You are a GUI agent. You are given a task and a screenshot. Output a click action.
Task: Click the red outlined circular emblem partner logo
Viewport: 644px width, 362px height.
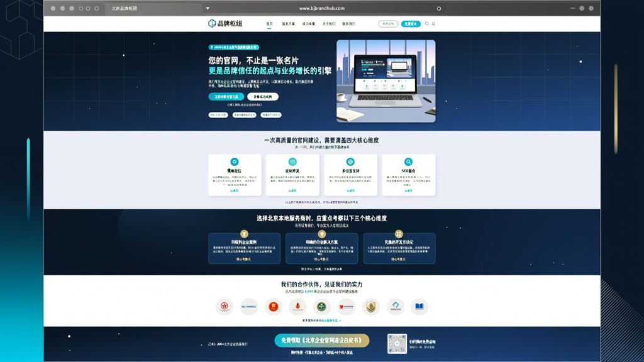[x=225, y=307]
